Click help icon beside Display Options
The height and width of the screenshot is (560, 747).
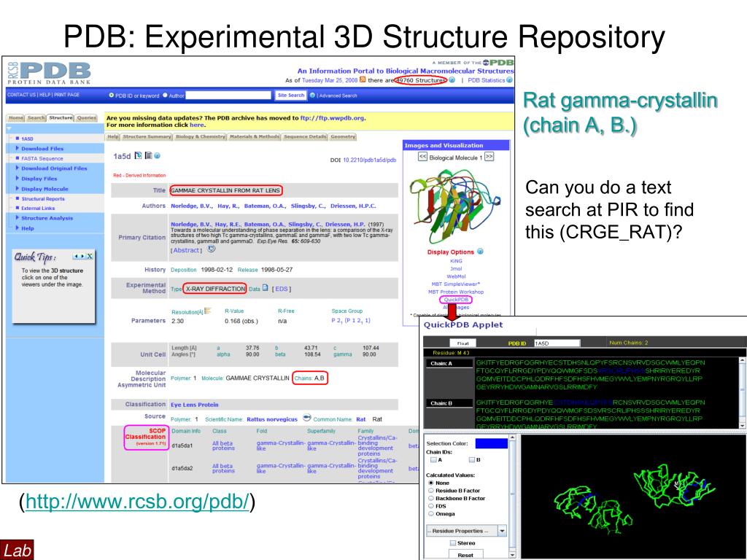(x=480, y=252)
